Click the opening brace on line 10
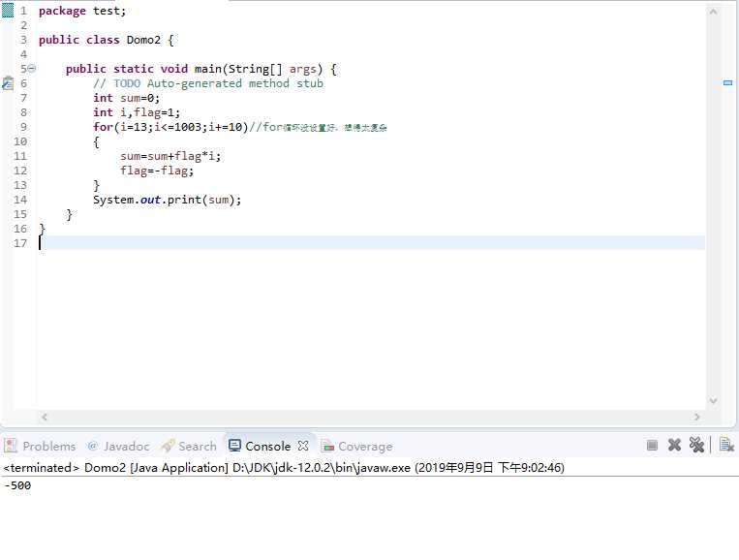Screen dimensions: 739x560 pos(96,141)
